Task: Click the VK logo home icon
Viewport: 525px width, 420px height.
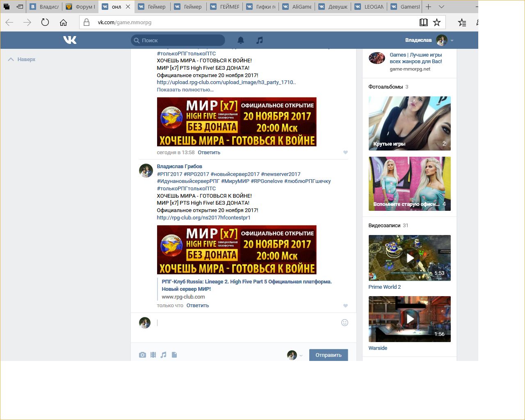Action: pos(70,40)
